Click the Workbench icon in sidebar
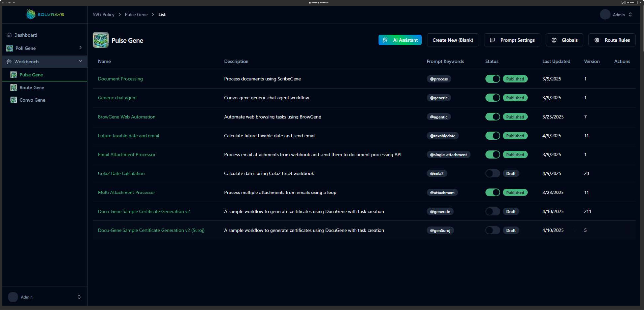Screen dimensions: 644x310 [x=9, y=62]
